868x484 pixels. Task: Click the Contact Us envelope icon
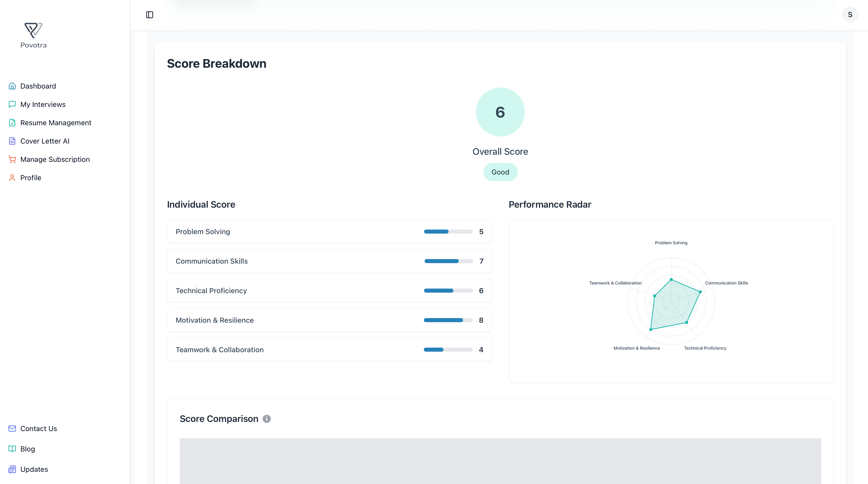12,429
